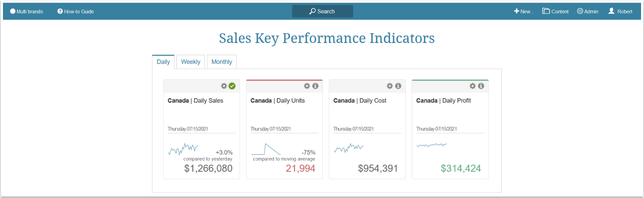The height and width of the screenshot is (198, 644).
Task: Show info icon on Daily Cost tile
Action: [398, 86]
